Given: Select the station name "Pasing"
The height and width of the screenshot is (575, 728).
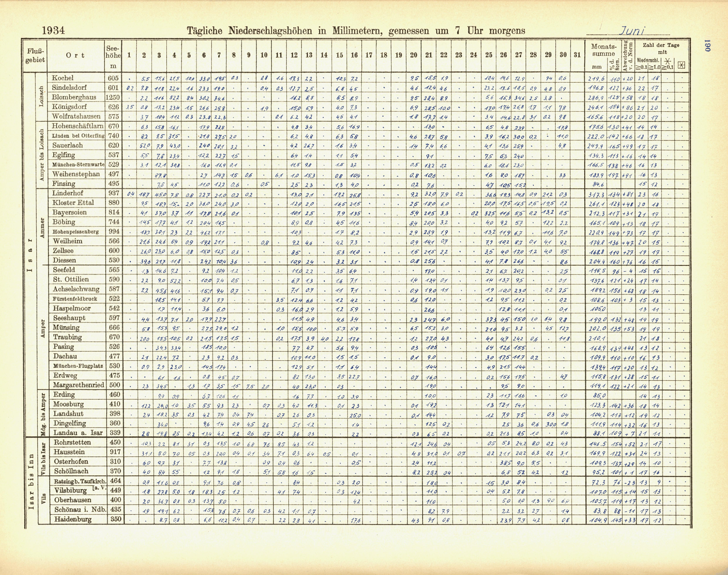Looking at the screenshot, I should (x=64, y=347).
